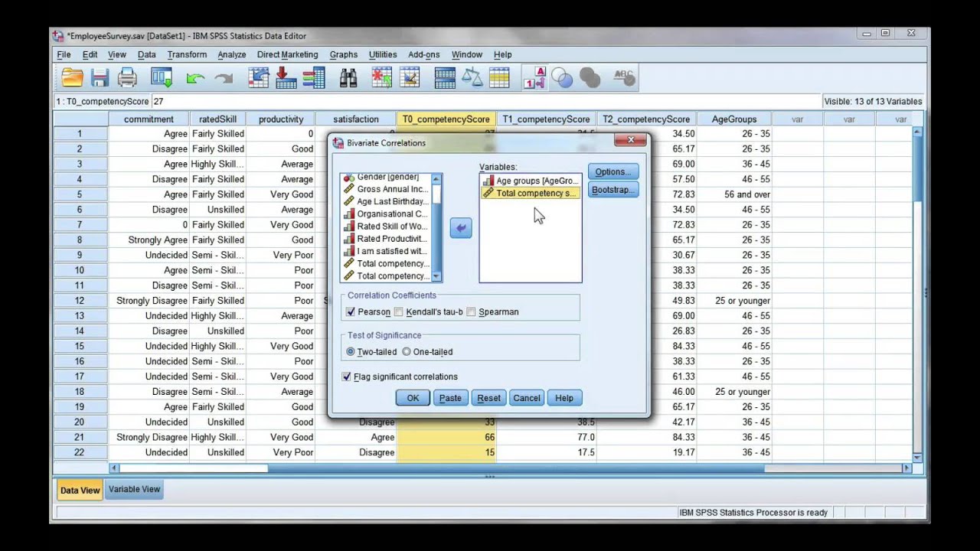This screenshot has width=980, height=551.
Task: Select Rated Productivit... in the variable list
Action: pyautogui.click(x=387, y=238)
